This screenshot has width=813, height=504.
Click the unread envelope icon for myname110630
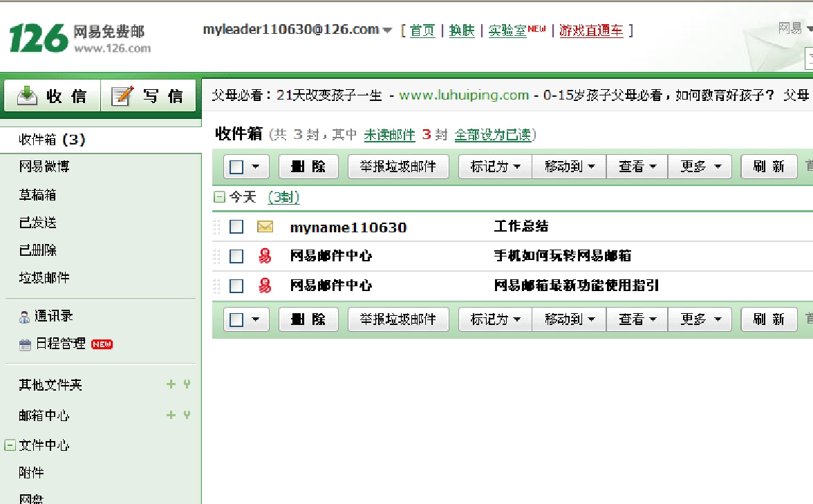pyautogui.click(x=265, y=227)
